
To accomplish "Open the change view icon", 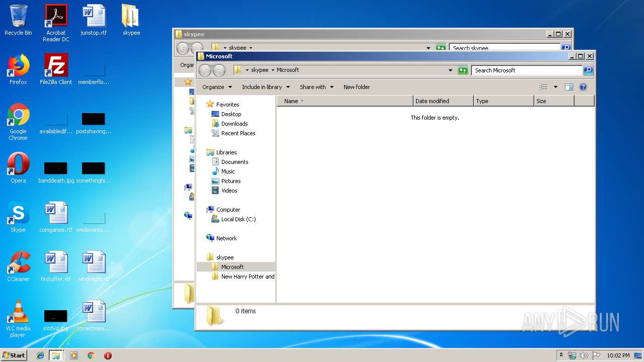I will click(543, 87).
